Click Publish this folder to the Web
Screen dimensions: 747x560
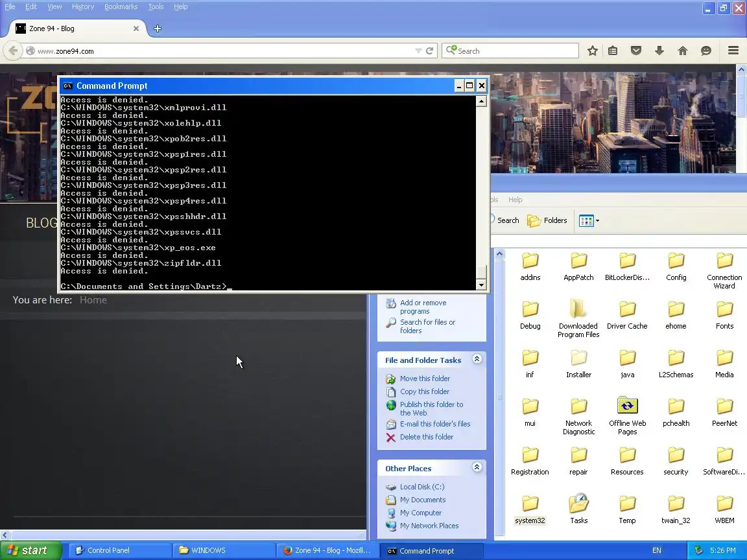click(431, 408)
